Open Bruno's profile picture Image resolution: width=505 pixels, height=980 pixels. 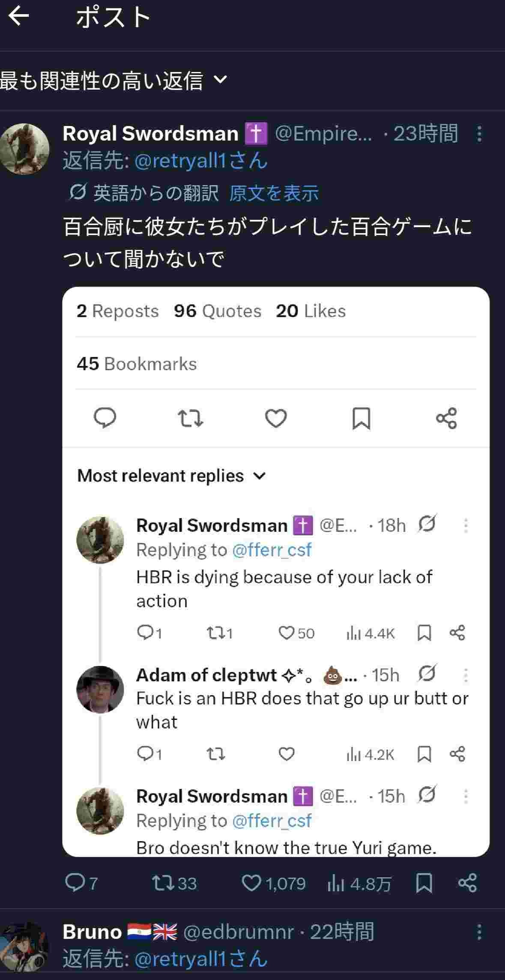(x=24, y=947)
